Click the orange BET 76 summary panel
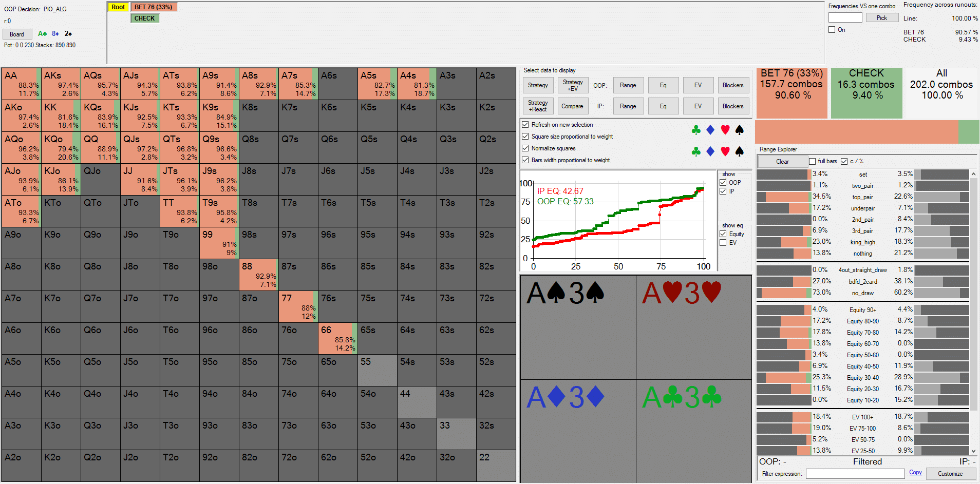This screenshot has height=484, width=980. click(x=791, y=92)
